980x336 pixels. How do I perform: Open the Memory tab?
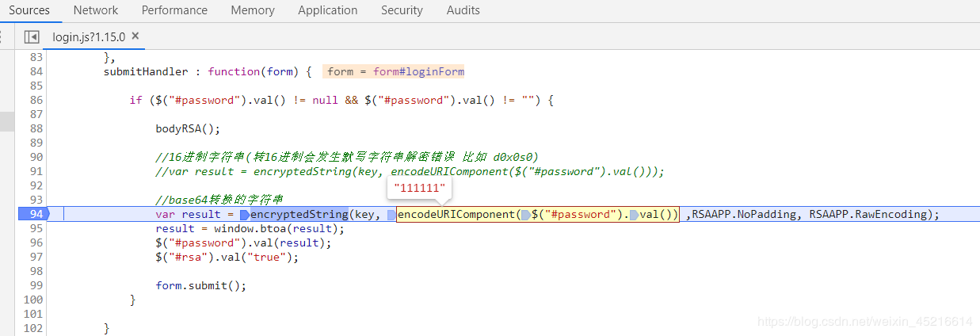coord(253,10)
